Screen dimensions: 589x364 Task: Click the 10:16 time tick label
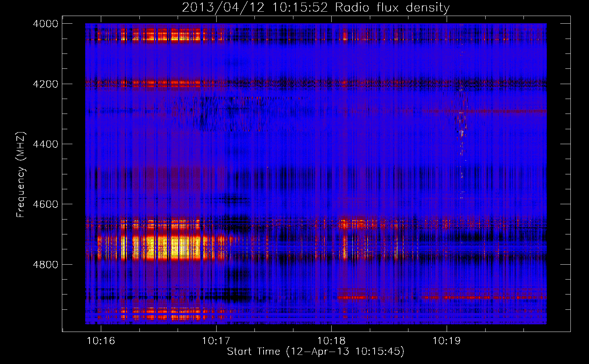101,341
